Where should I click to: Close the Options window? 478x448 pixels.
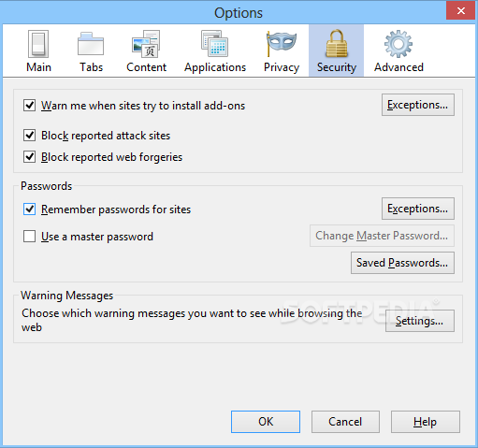pyautogui.click(x=461, y=10)
